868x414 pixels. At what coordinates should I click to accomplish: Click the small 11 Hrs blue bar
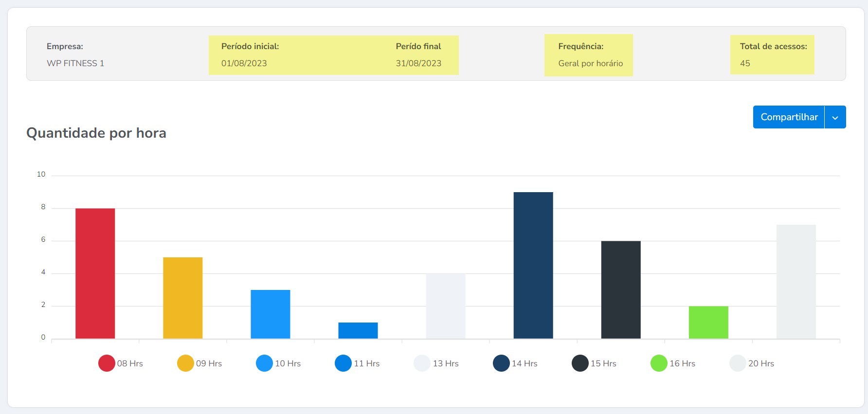(x=358, y=330)
